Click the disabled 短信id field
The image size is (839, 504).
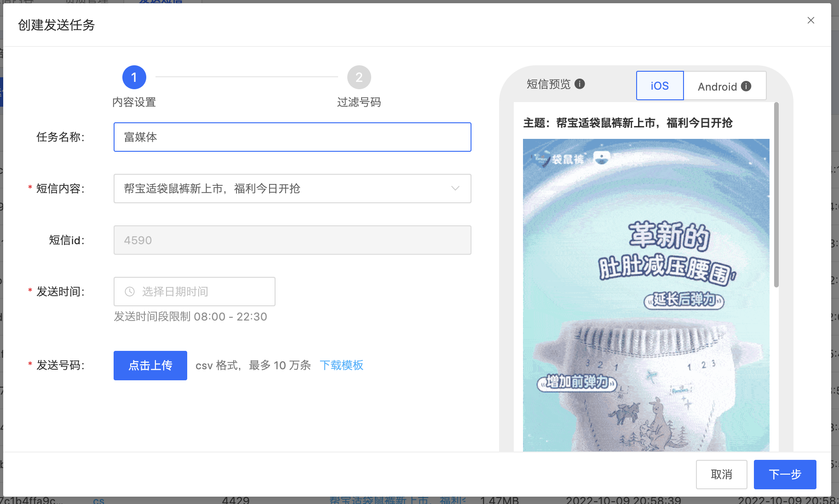[x=293, y=240]
